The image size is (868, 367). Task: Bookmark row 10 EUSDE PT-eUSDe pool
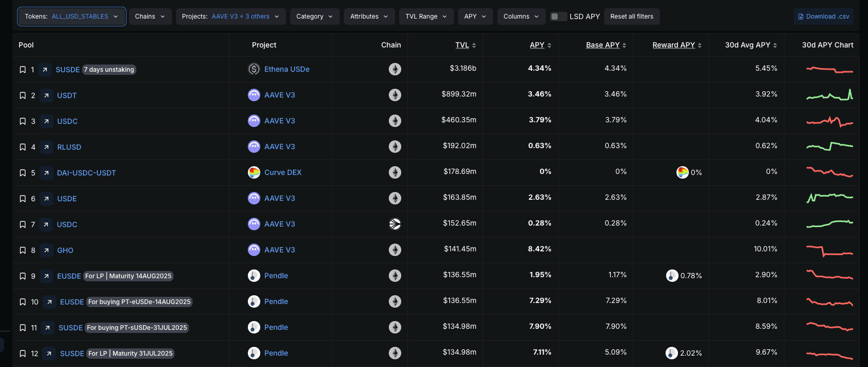tap(23, 302)
